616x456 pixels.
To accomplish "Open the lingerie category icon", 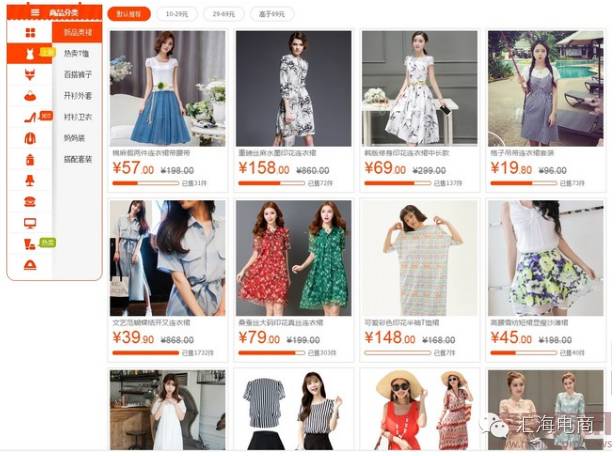I will (x=30, y=75).
